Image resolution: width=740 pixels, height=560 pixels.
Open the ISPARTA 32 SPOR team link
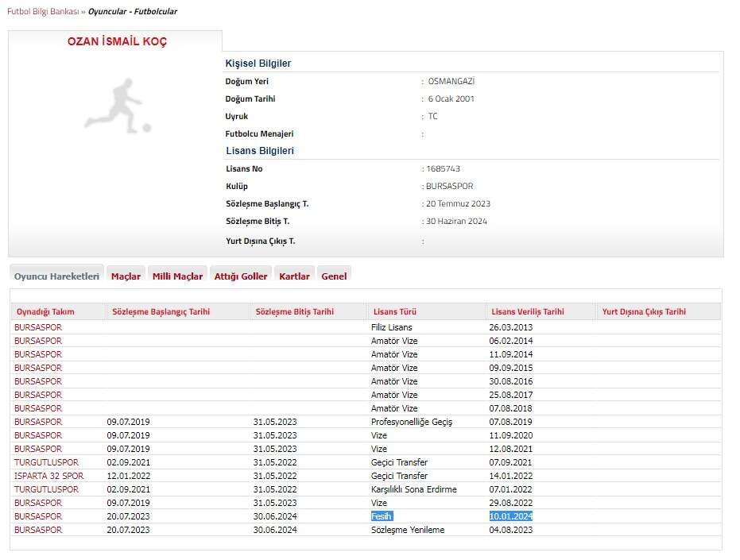[48, 476]
